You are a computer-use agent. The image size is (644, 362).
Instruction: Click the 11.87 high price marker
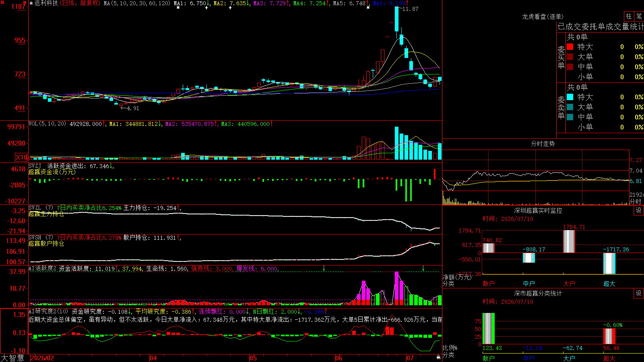point(410,9)
